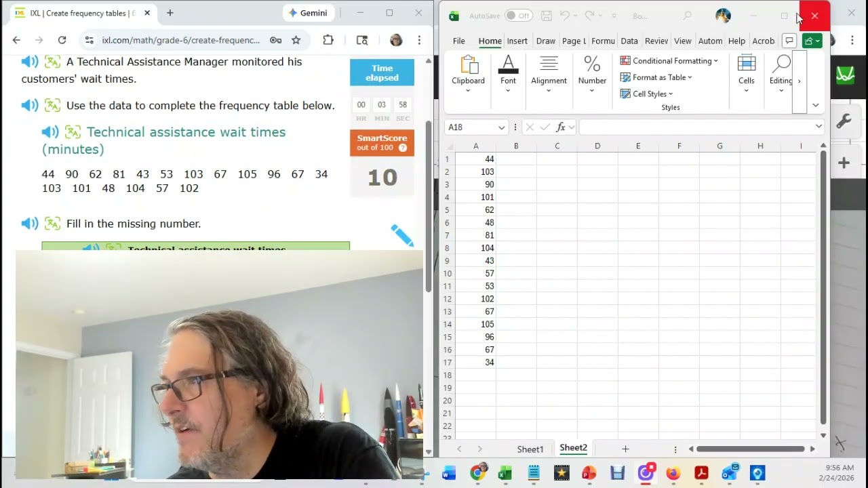The height and width of the screenshot is (488, 868).
Task: Open Outlook from the taskbar
Action: point(729,473)
